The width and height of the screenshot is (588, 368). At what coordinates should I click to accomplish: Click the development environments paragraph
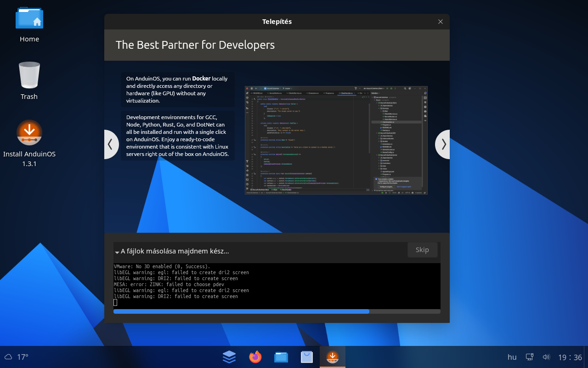178,136
